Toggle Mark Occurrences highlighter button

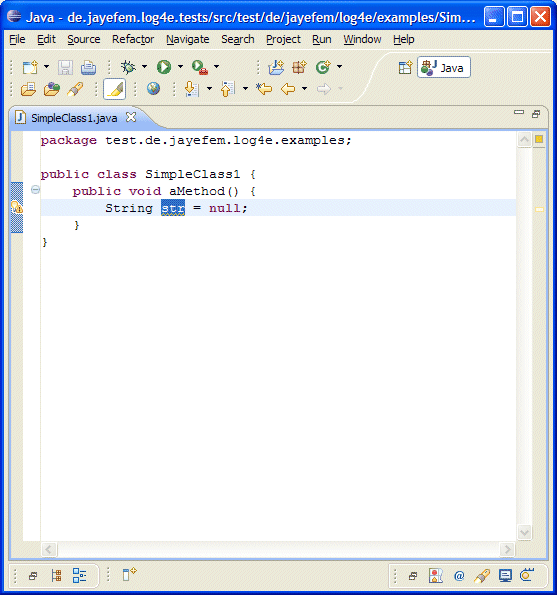pyautogui.click(x=115, y=90)
